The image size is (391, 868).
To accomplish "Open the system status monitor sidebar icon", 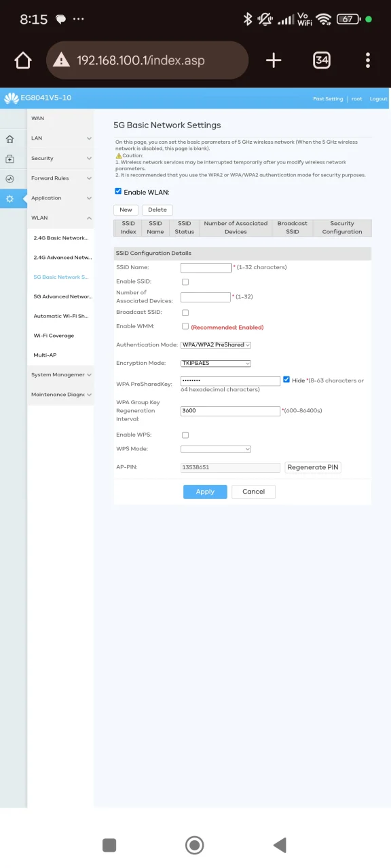I will coord(10,179).
